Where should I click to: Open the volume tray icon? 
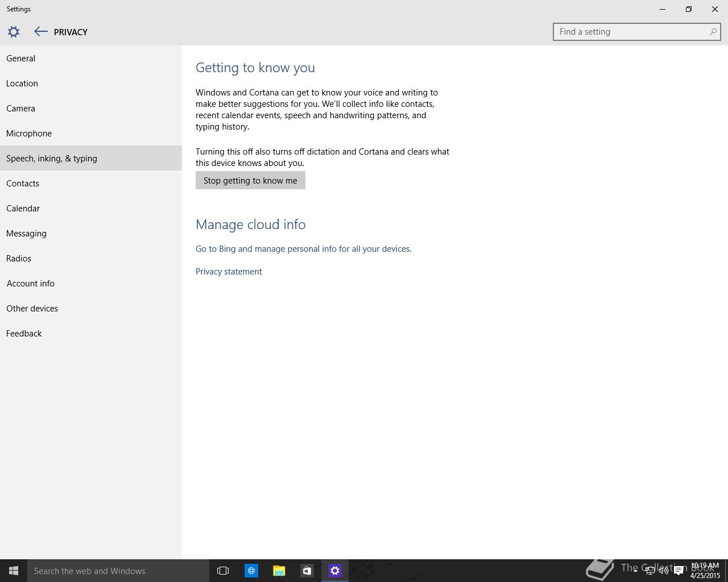pos(664,571)
